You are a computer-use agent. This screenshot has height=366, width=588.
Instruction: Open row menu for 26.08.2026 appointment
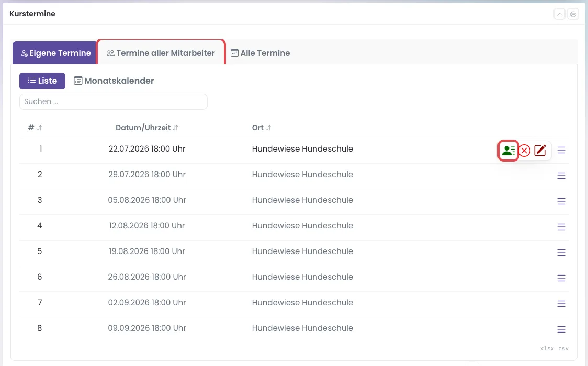[561, 278]
